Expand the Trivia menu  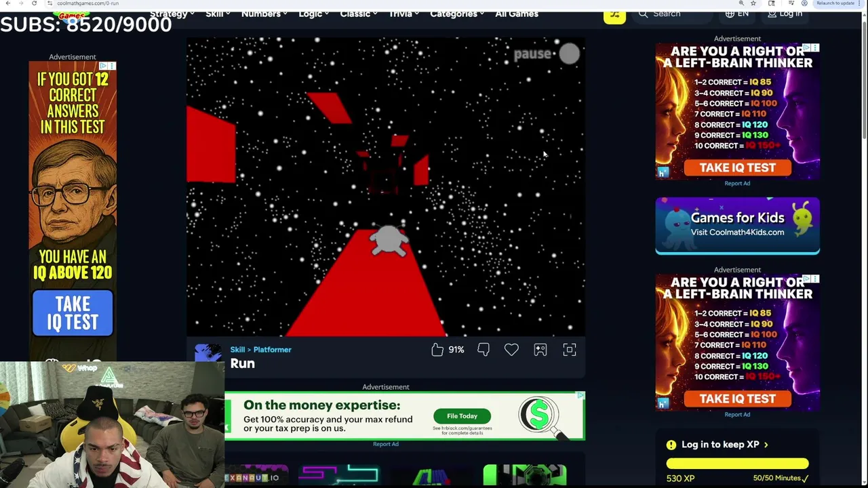point(403,14)
